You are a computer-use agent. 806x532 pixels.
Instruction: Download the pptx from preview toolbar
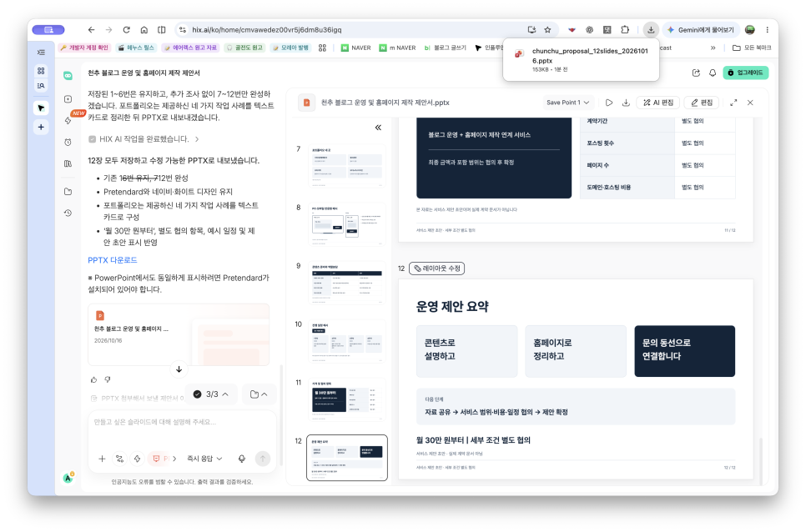[626, 103]
